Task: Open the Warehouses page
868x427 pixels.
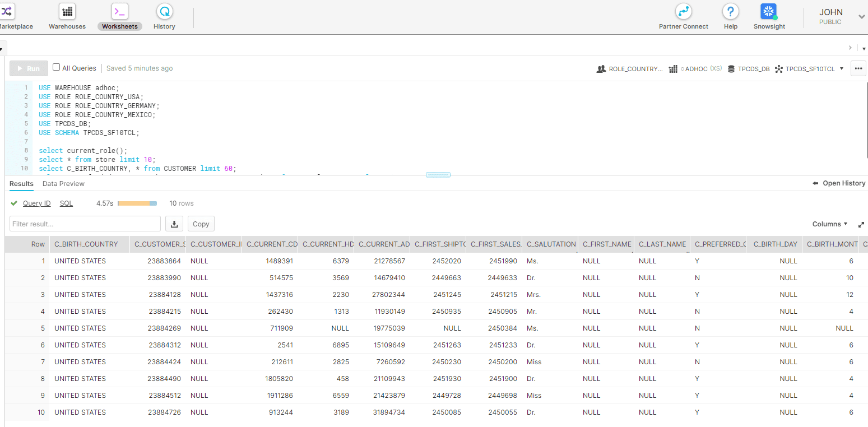Action: click(67, 17)
